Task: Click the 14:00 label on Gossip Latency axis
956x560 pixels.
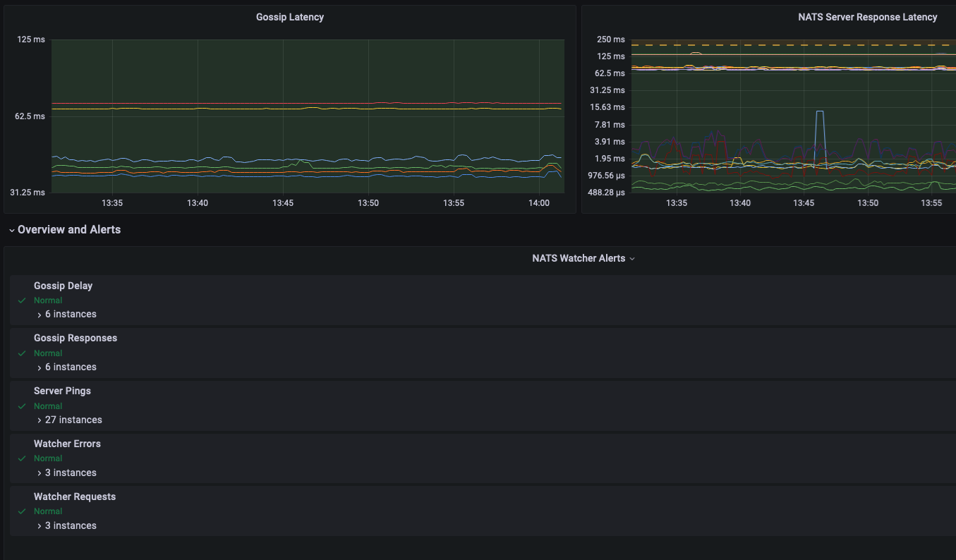Action: (539, 203)
